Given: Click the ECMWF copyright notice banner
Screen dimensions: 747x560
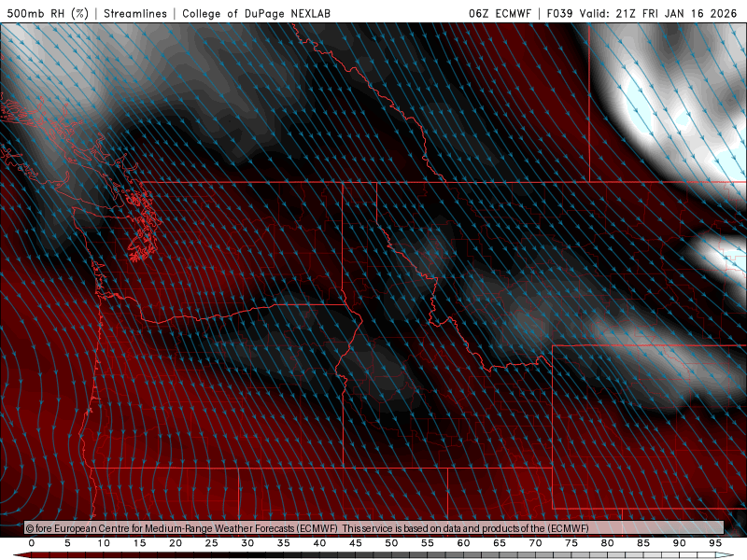Looking at the screenshot, I should click(374, 528).
